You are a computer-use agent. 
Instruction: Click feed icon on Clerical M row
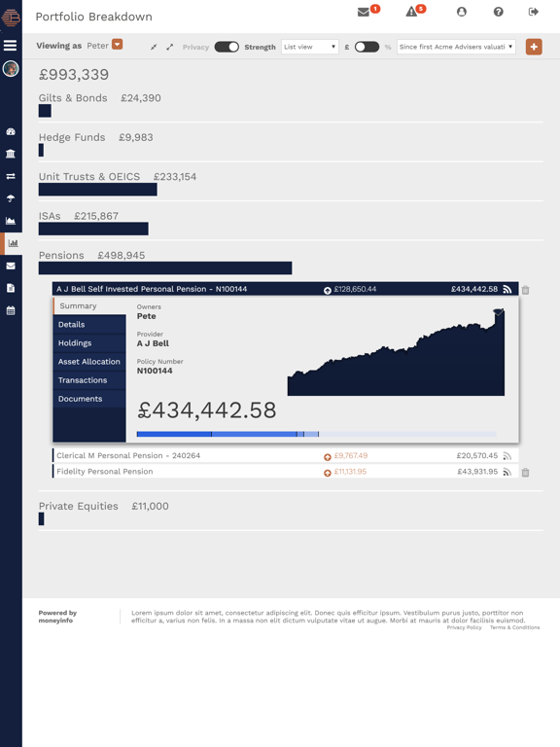507,456
